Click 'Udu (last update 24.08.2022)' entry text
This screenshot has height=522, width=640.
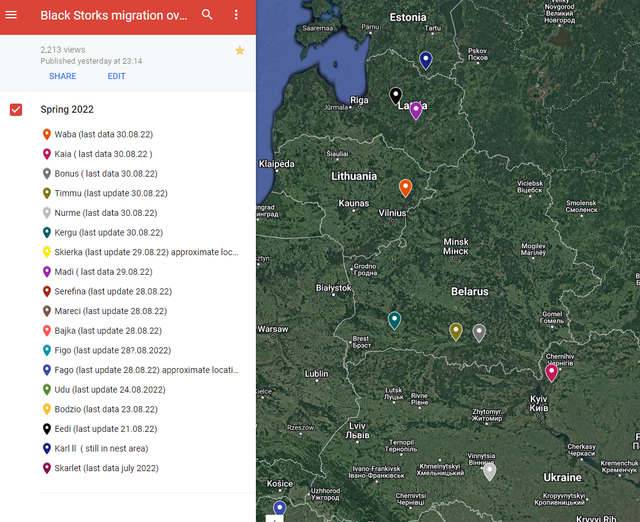pos(110,389)
